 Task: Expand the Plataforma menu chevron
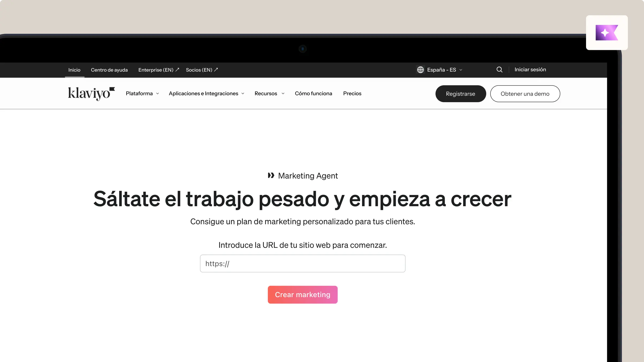[x=158, y=94]
